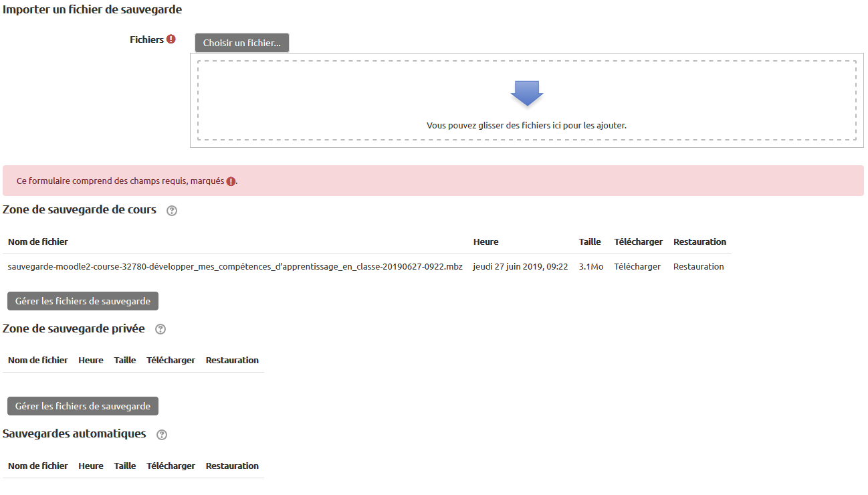Viewport: 868px width, 495px height.
Task: Download the 20190627-0922.mbz backup via Télécharger link
Action: [x=637, y=266]
